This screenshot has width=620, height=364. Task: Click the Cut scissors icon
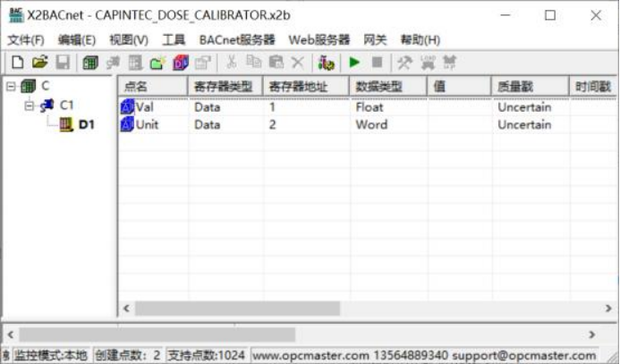232,63
